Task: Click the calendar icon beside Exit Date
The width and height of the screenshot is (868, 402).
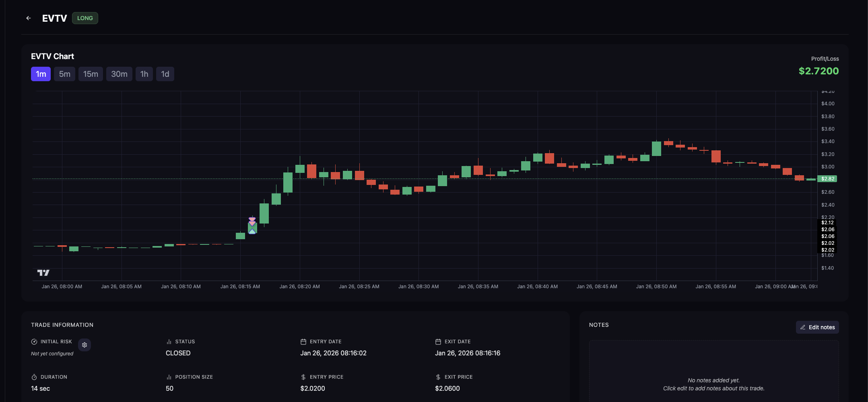Action: [x=438, y=342]
